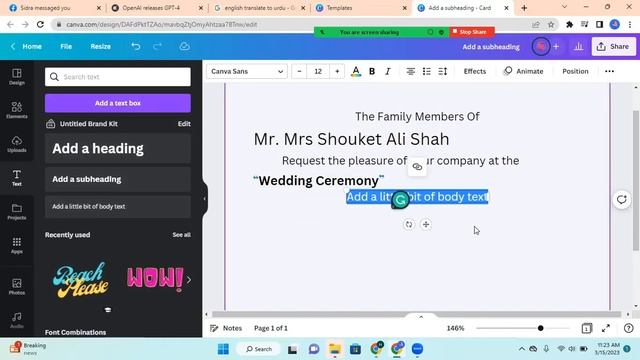Open Windows Start menu
The image size is (640, 360).
click(x=223, y=349)
